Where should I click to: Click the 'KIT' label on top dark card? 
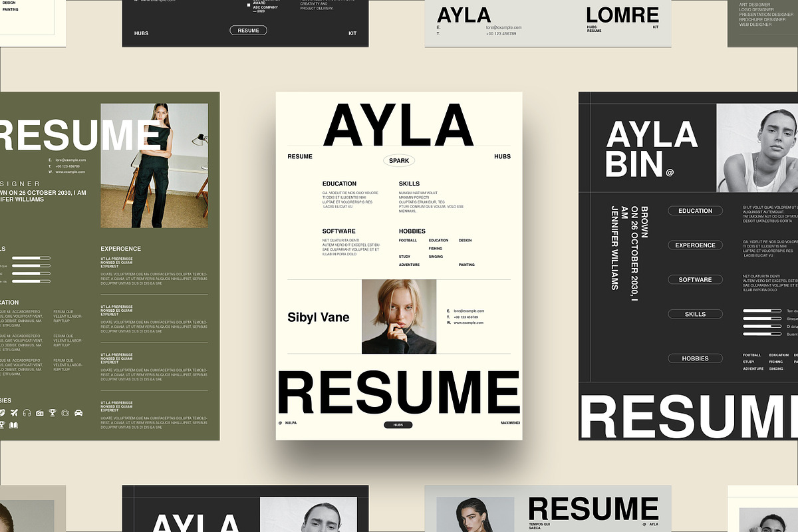(x=352, y=33)
